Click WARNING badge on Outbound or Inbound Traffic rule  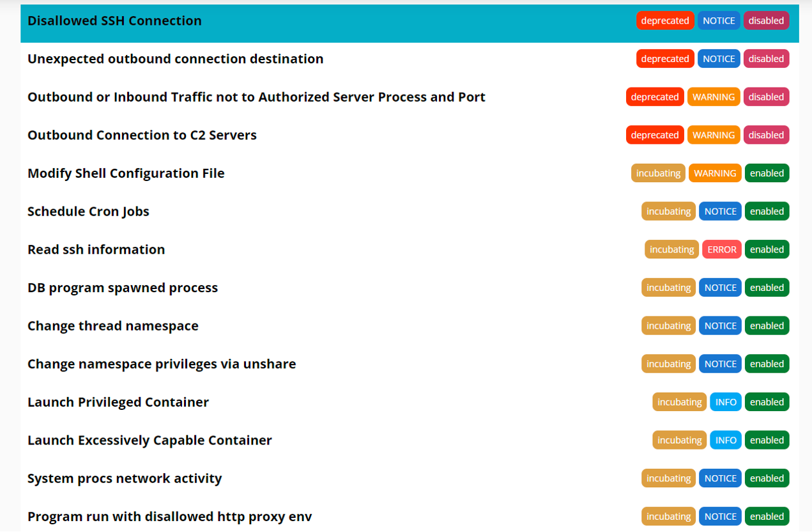(714, 97)
